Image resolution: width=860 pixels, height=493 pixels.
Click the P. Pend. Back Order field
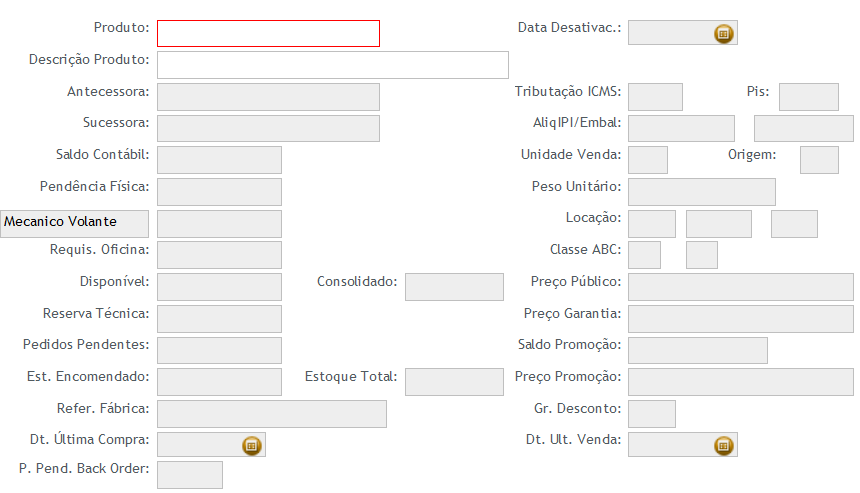point(190,475)
